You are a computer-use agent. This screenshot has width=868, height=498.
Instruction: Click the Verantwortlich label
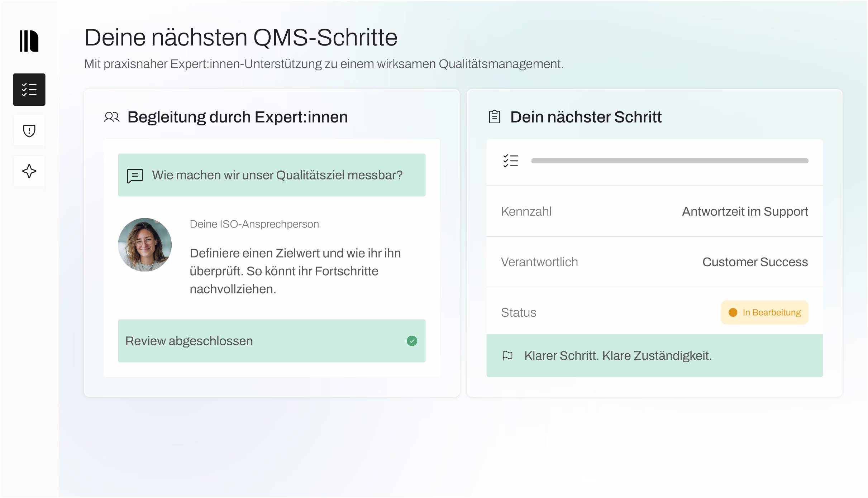click(x=539, y=262)
